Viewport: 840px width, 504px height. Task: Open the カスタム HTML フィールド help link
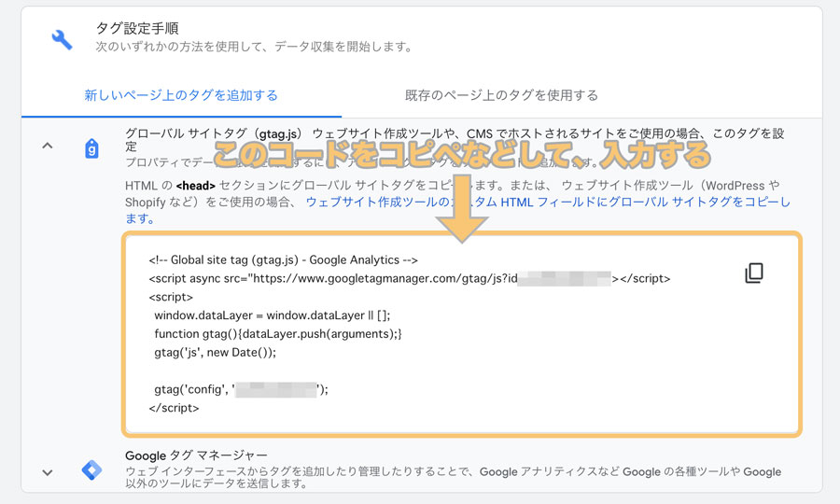(x=457, y=210)
